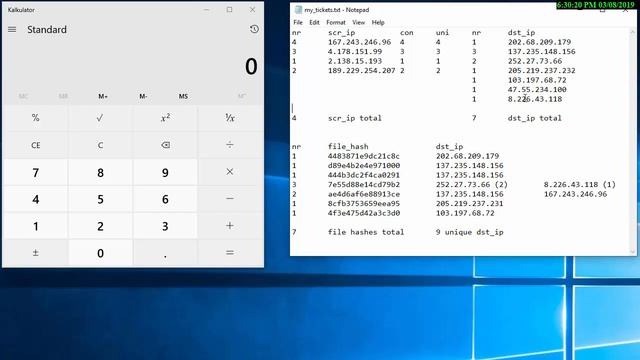This screenshot has width=640, height=360.
Task: Click hash 8cfb3753659eea95
Action: (x=363, y=203)
